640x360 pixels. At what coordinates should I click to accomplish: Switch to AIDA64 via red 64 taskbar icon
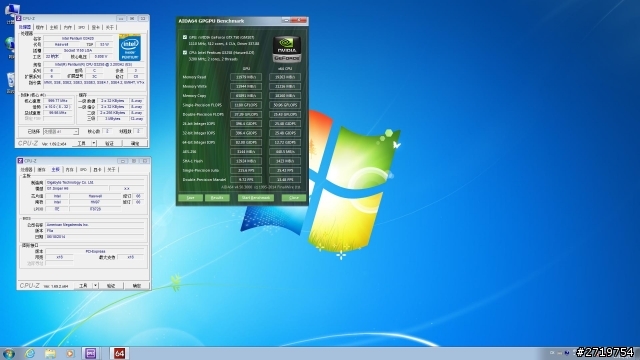pyautogui.click(x=119, y=353)
